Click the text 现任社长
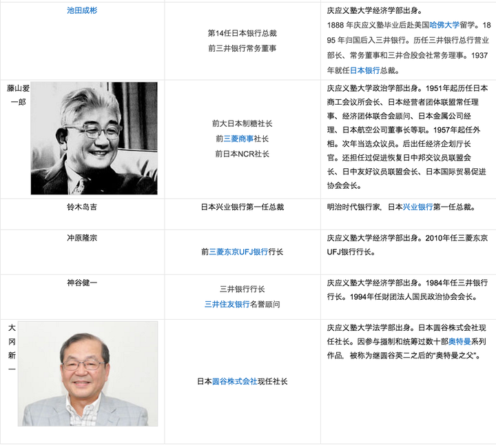The height and width of the screenshot is (448, 496). point(273,382)
